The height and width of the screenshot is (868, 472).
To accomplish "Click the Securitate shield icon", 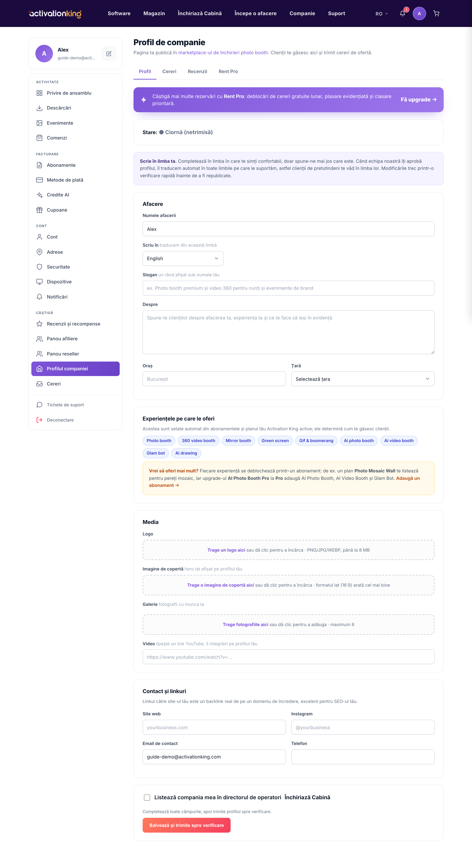I will (39, 267).
